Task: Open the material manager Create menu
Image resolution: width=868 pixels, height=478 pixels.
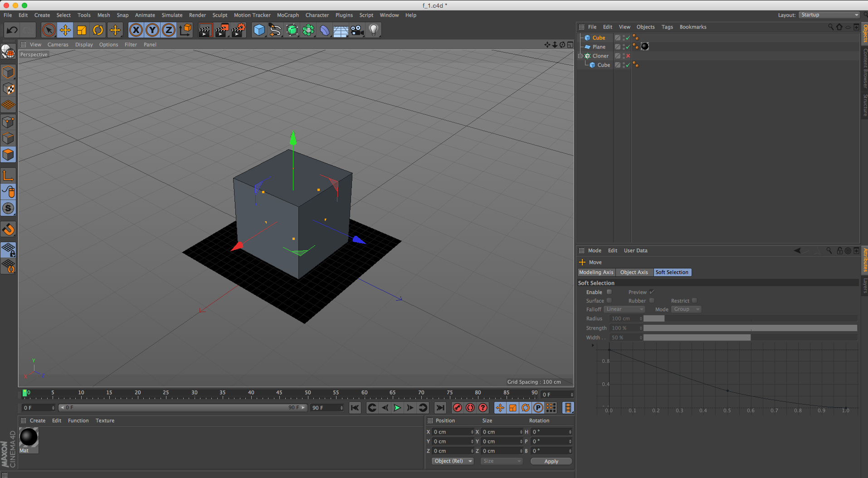Action: click(x=37, y=420)
